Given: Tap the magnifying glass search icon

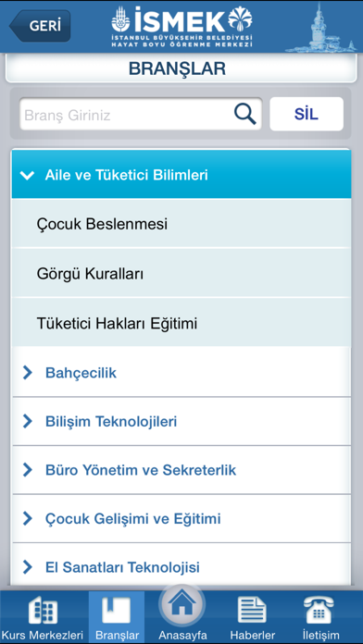Looking at the screenshot, I should point(245,114).
